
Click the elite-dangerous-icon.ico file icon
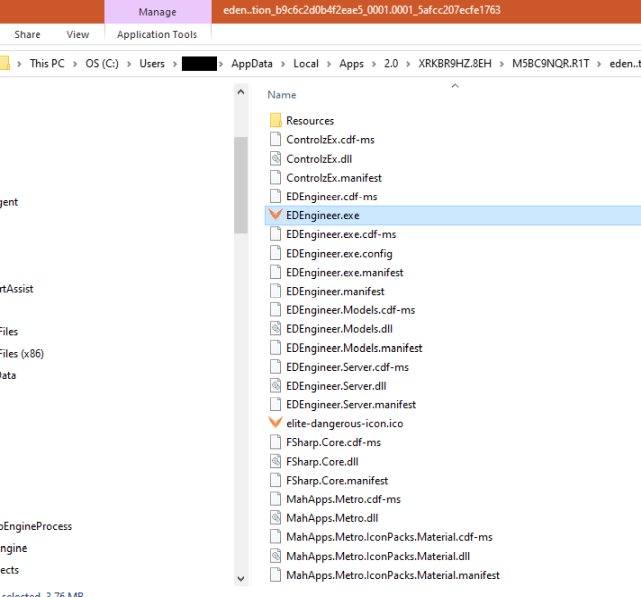coord(276,422)
